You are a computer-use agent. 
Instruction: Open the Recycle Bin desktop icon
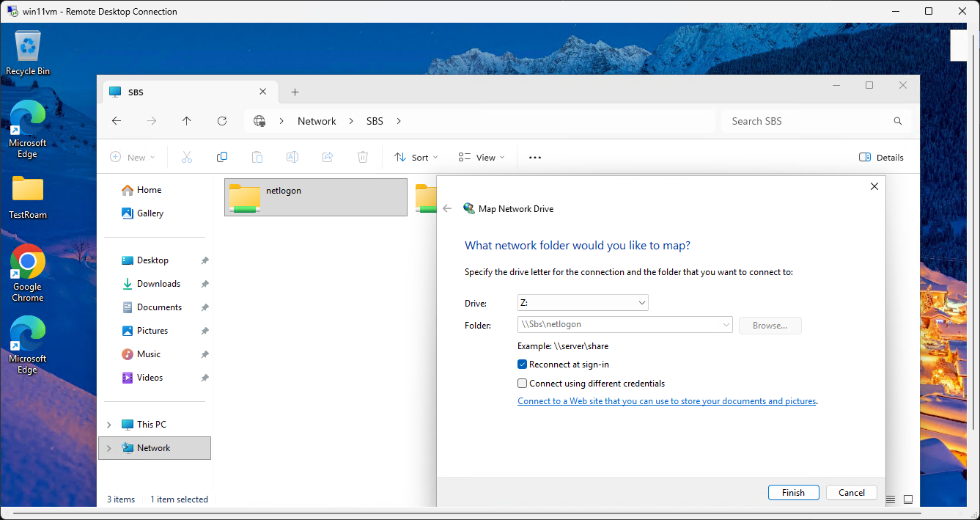28,53
